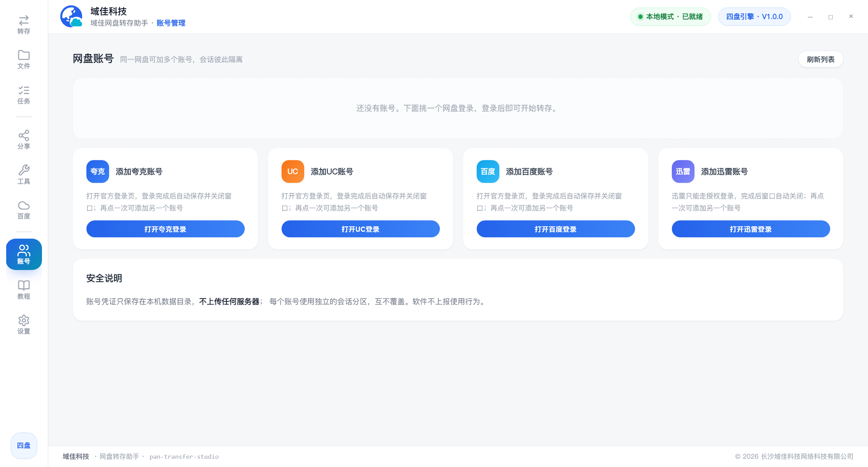The height and width of the screenshot is (467, 868).
Task: Click the bold 不上传任何服务器 text
Action: click(x=229, y=301)
